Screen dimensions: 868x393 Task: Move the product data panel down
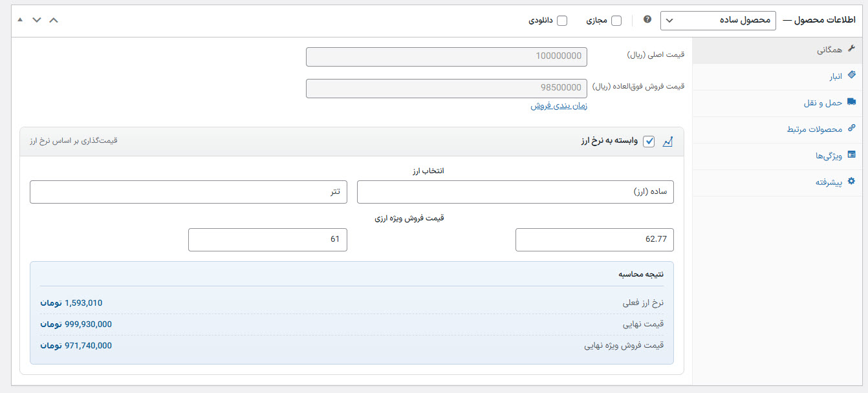(x=37, y=20)
